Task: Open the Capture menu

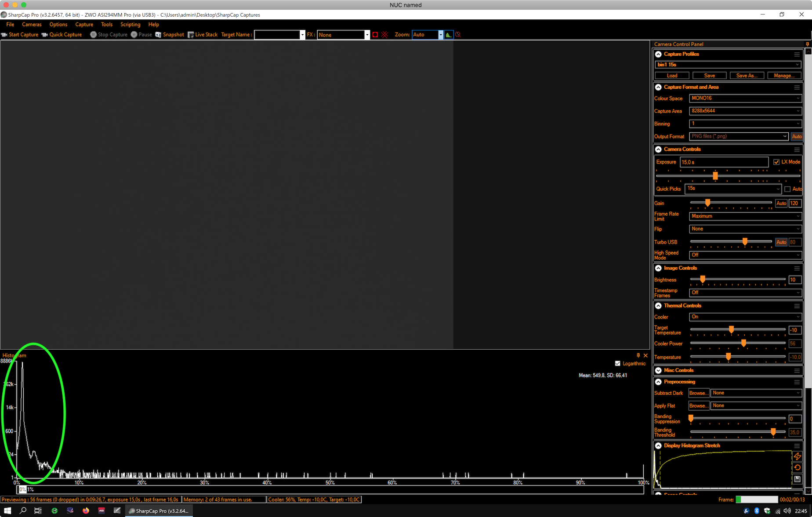Action: (x=84, y=25)
